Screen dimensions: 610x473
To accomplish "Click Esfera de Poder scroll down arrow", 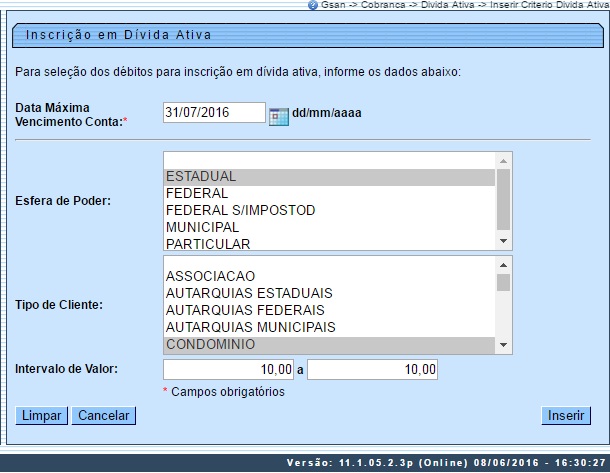I will click(503, 242).
